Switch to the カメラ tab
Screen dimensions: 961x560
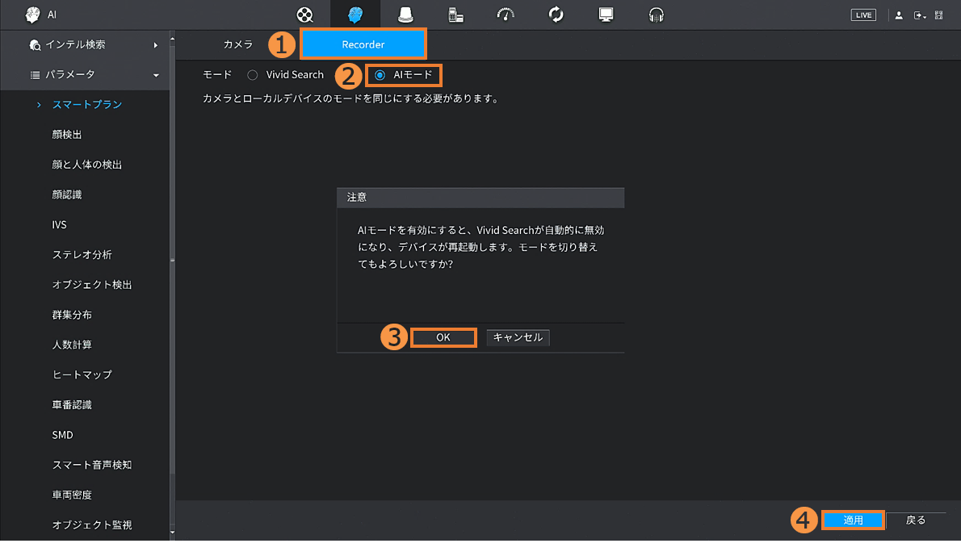click(238, 44)
